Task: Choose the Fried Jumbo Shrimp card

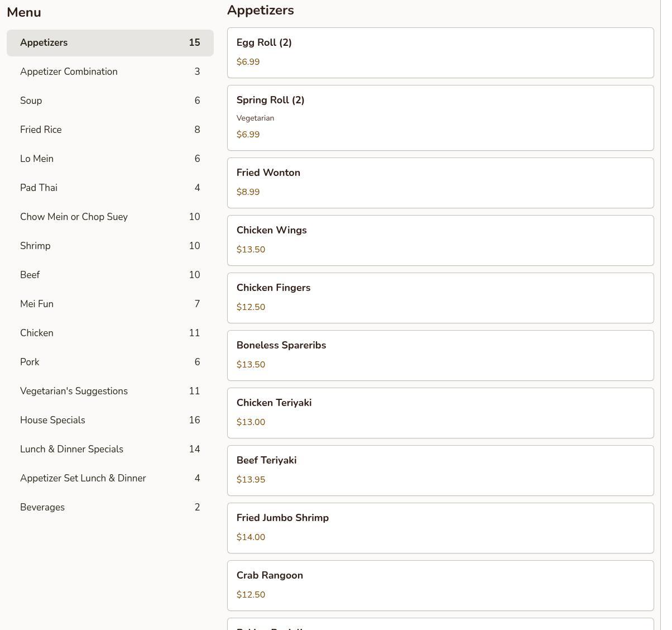Action: pyautogui.click(x=440, y=528)
